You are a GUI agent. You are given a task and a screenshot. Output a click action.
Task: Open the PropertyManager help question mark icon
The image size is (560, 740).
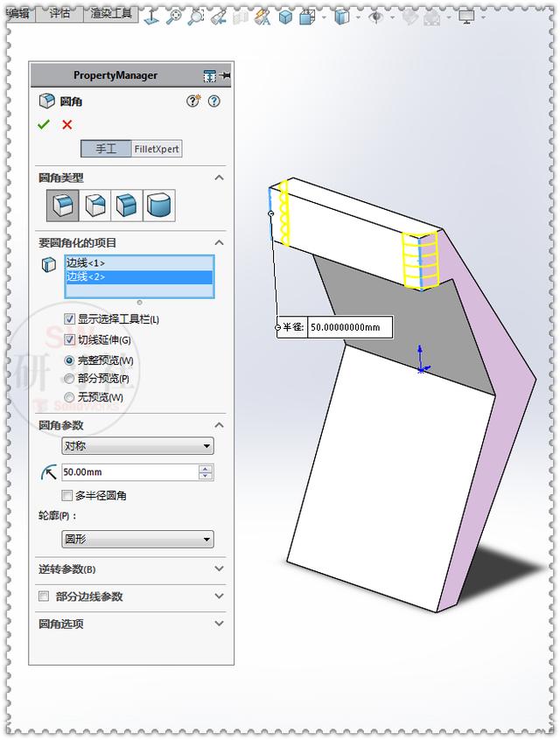click(214, 101)
